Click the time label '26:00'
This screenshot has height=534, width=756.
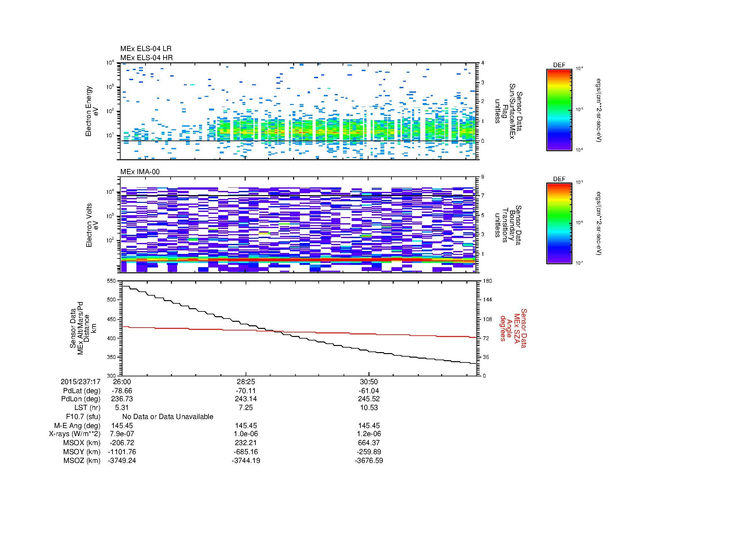coord(122,382)
